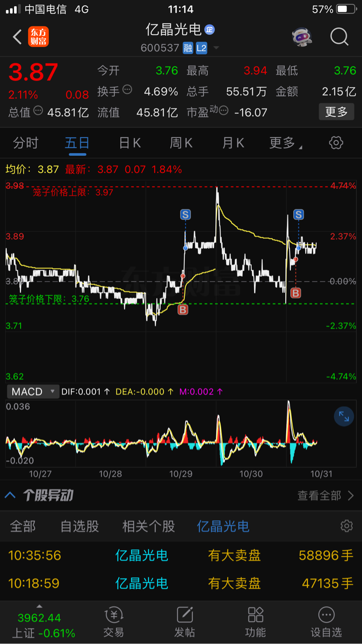Viewport: 362px width, 644px height.
Task: Switch to 周K chart tab
Action: coord(181,143)
